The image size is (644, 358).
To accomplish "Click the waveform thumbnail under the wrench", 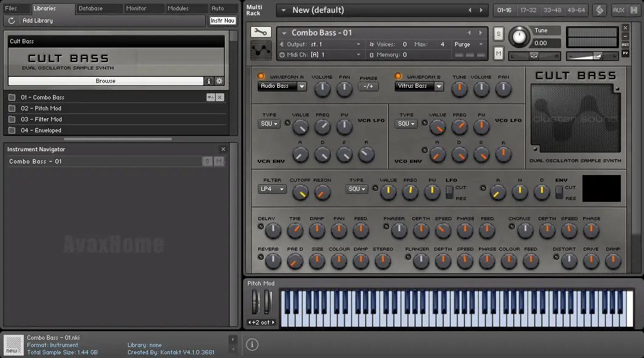I will [x=261, y=50].
